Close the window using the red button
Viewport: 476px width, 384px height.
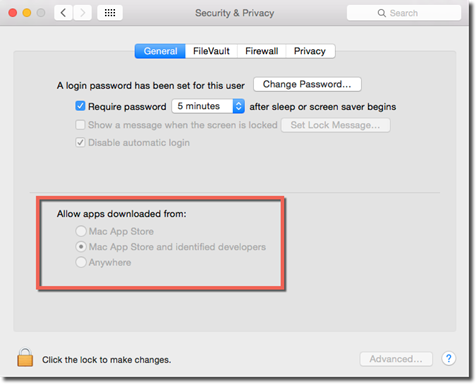13,13
